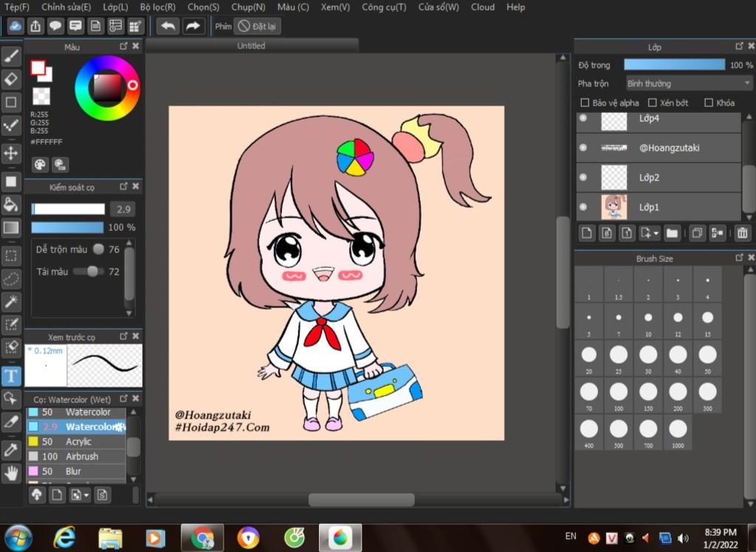Select the Operation object tool
Screen dimensions: 756x552
[11, 399]
